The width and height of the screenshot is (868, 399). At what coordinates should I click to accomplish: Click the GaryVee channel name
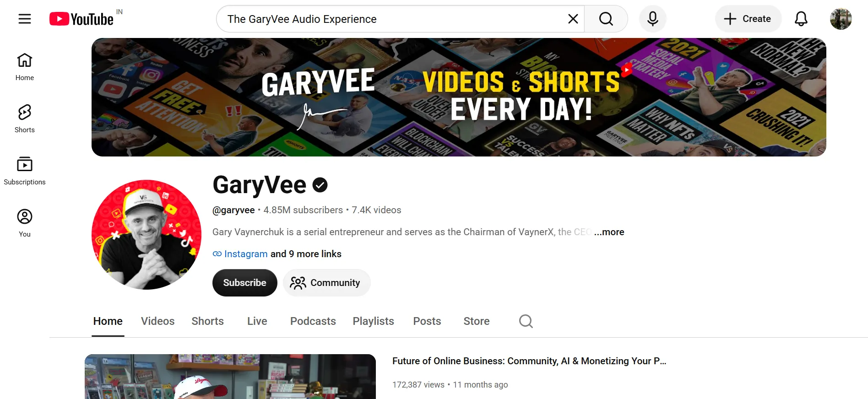(x=259, y=185)
